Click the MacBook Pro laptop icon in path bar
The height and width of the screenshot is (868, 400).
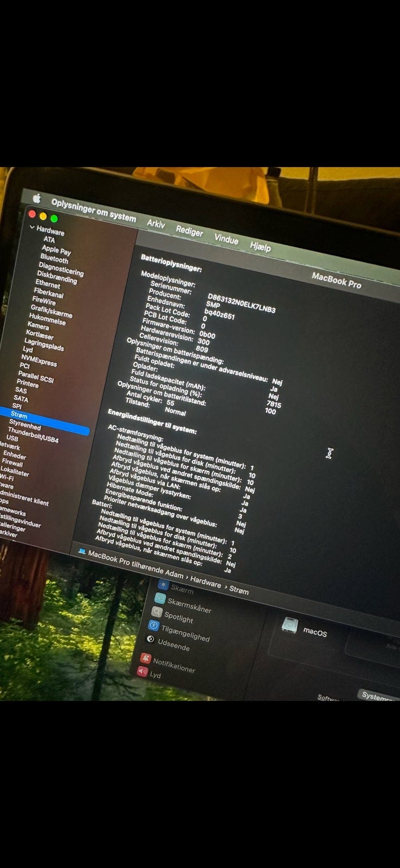(82, 551)
